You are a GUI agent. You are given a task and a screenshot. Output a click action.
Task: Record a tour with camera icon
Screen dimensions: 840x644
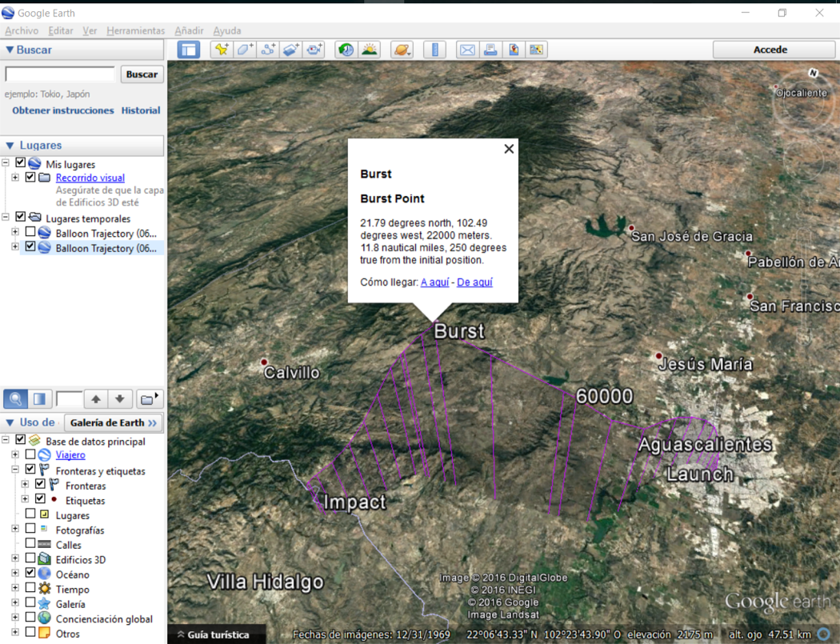(314, 50)
